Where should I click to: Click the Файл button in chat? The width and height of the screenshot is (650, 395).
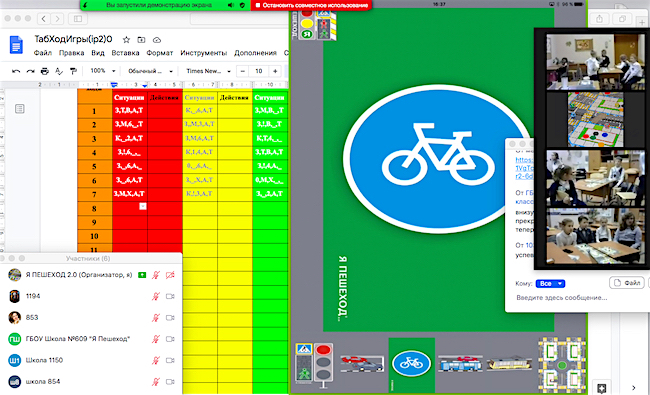pos(627,283)
